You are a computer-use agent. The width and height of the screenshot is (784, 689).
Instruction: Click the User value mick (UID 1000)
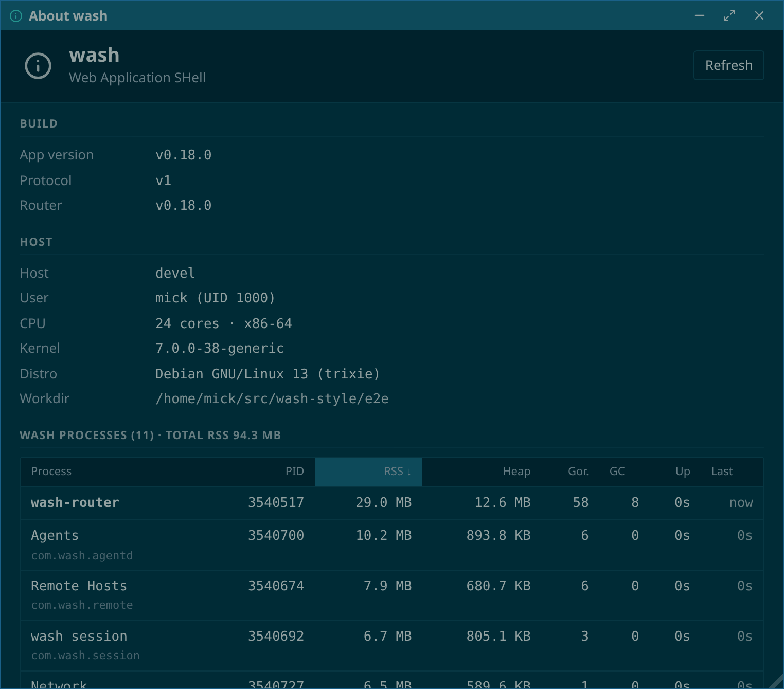point(215,298)
